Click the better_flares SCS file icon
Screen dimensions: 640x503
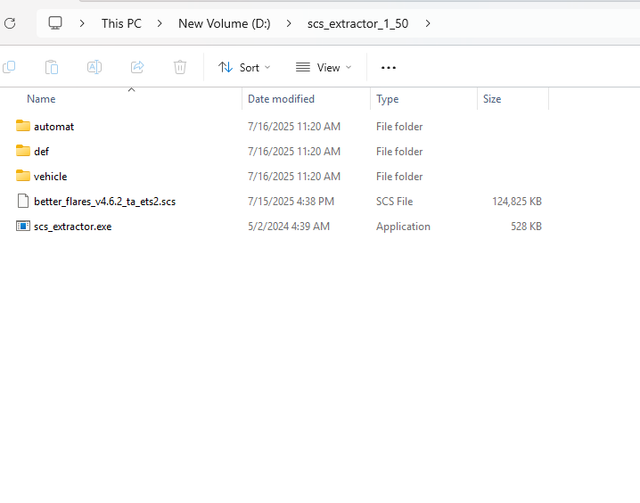tap(23, 201)
